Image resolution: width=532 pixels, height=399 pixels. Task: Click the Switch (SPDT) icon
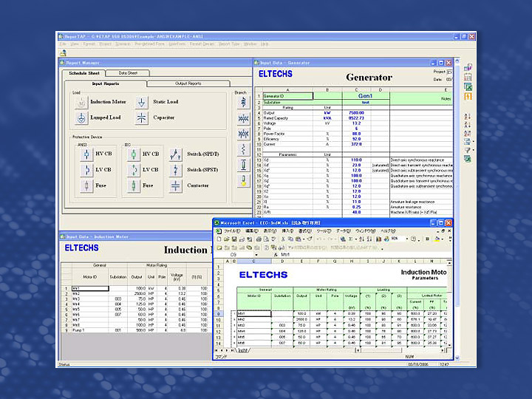(176, 154)
